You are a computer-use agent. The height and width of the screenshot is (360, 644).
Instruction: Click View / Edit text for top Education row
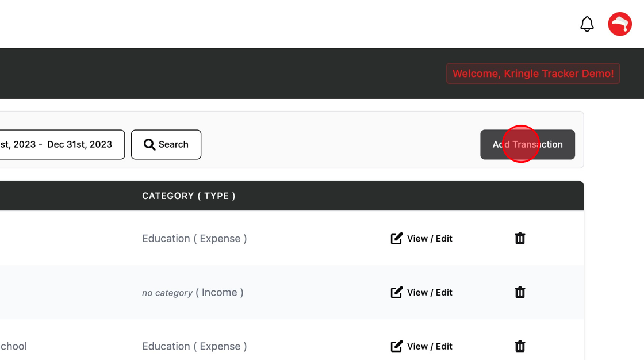(x=430, y=238)
